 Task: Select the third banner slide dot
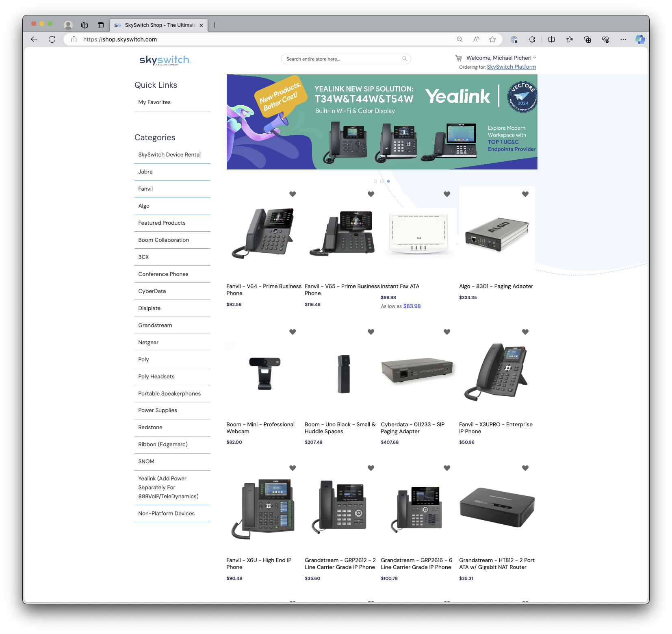(x=388, y=181)
